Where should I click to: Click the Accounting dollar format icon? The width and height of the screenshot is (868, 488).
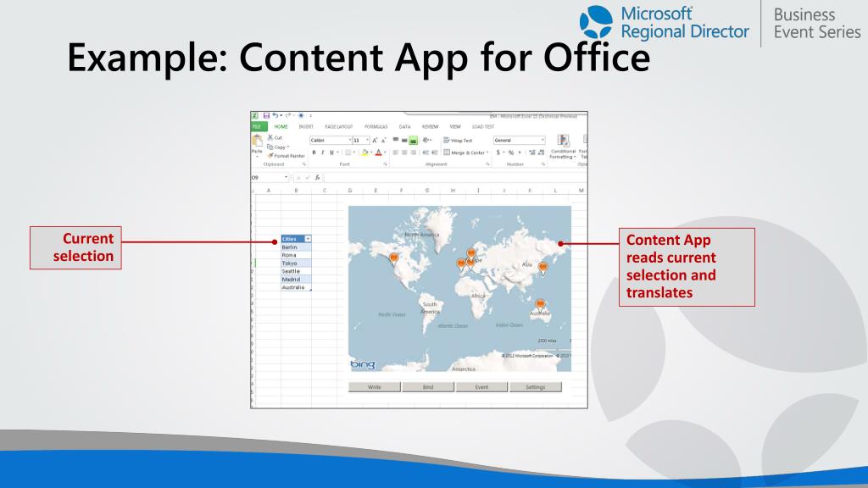(498, 152)
